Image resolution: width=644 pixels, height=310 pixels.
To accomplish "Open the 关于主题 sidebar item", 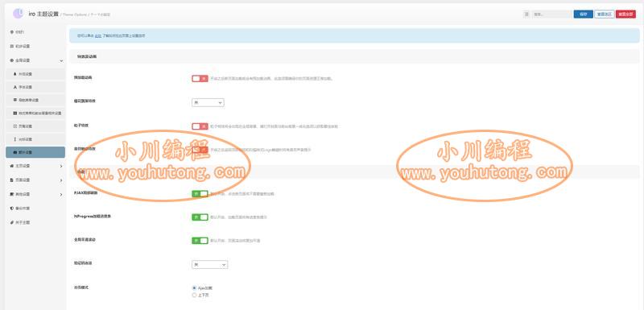I will [35, 222].
